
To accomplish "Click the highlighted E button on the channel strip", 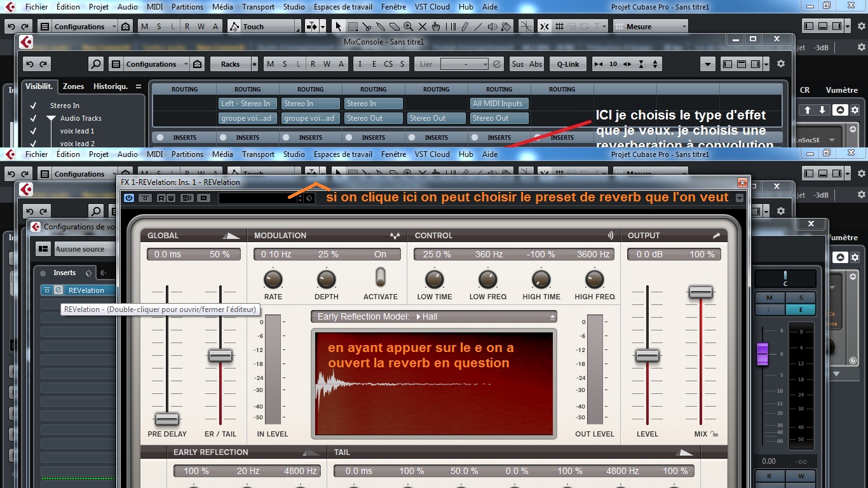I will pos(801,309).
